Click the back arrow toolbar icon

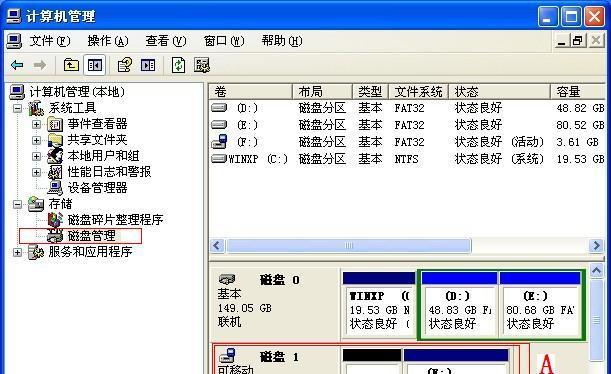pyautogui.click(x=17, y=65)
